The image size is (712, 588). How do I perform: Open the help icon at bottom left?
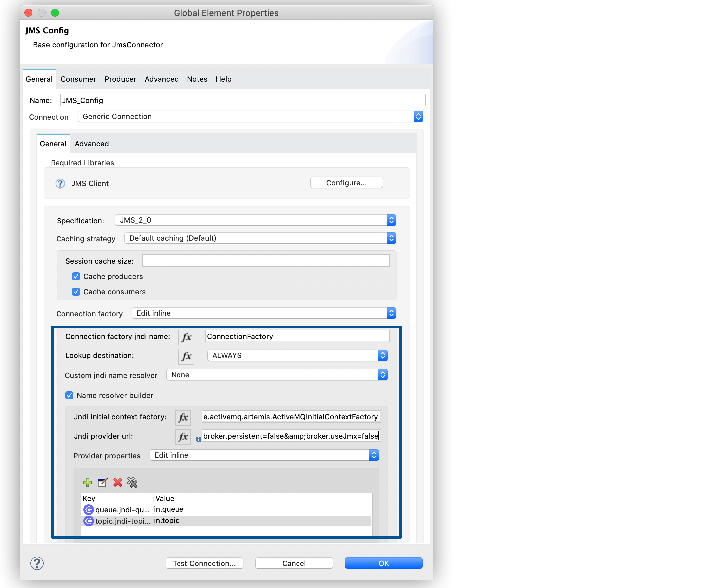pos(37,563)
